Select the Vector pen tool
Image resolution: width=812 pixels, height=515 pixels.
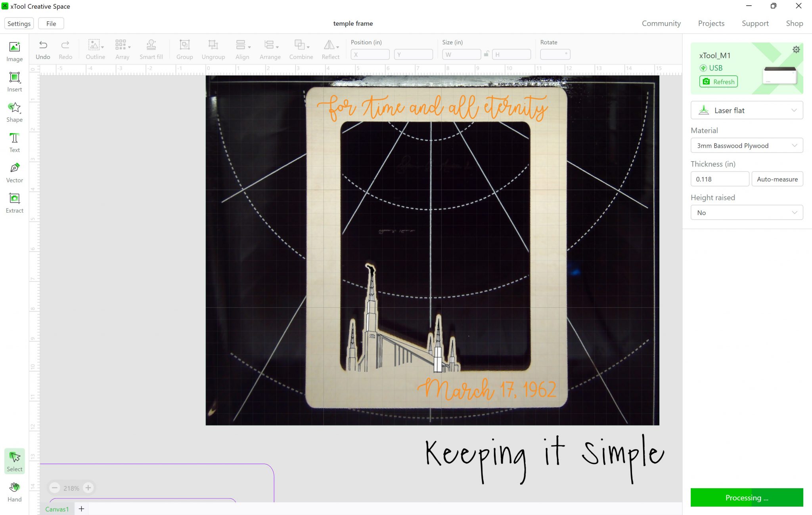(x=15, y=173)
